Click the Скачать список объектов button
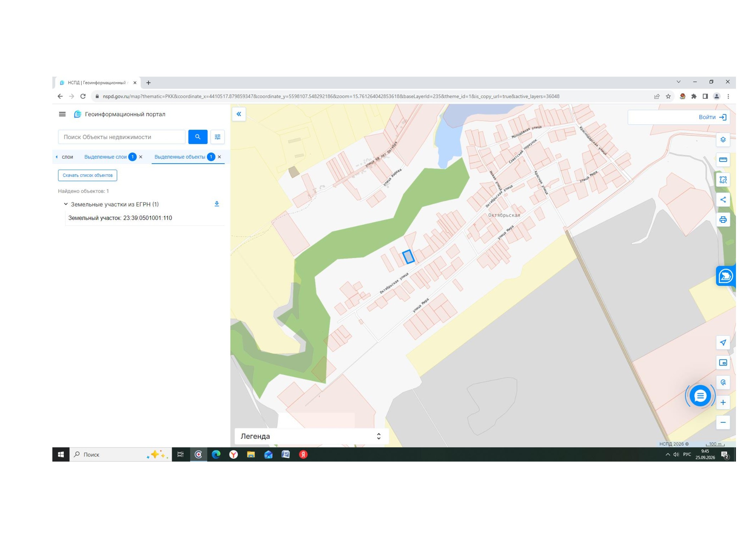This screenshot has width=756, height=535. tap(88, 175)
